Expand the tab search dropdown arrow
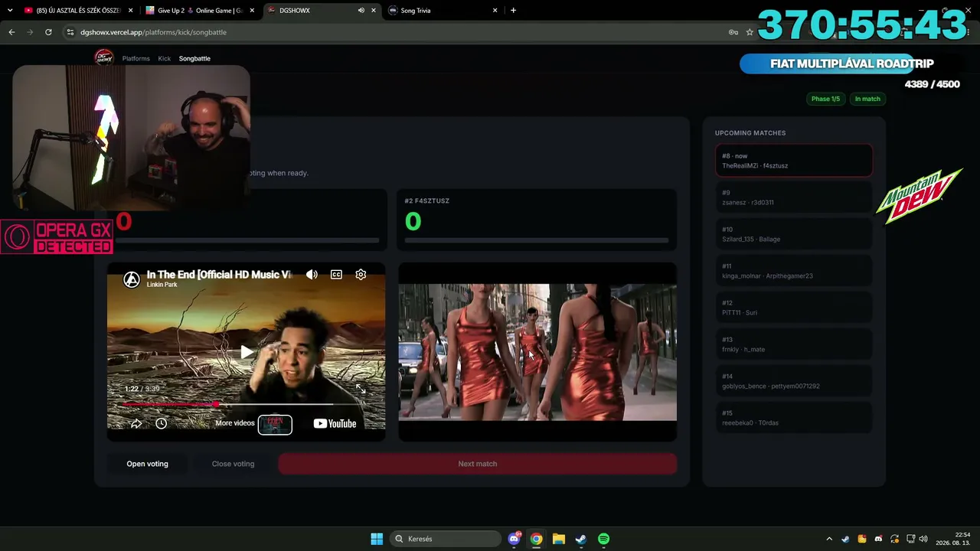 click(x=10, y=11)
